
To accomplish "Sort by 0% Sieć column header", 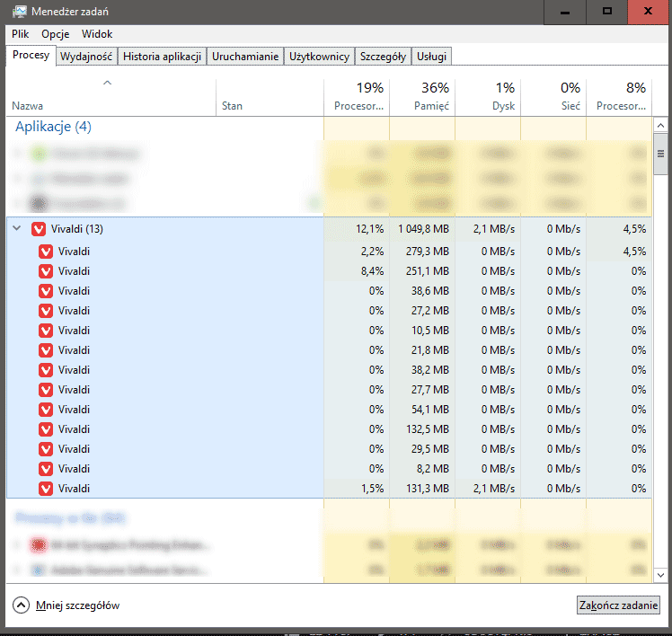I will 553,98.
